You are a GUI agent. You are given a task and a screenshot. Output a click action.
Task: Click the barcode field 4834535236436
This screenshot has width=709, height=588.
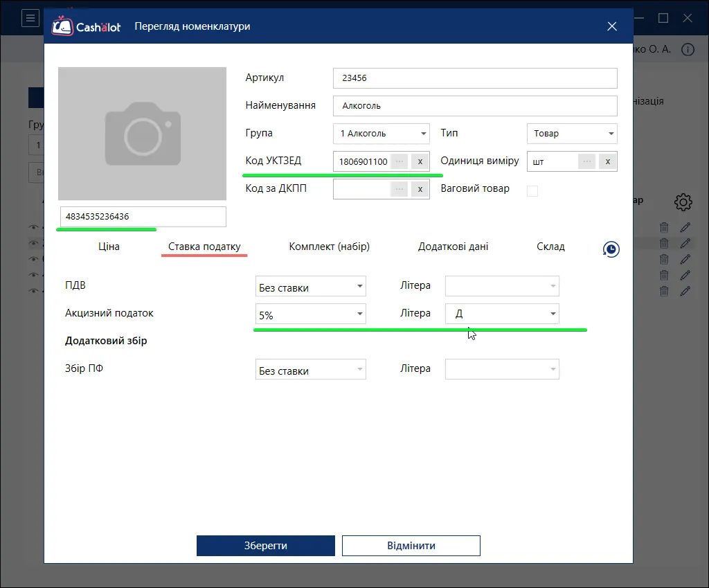[143, 217]
